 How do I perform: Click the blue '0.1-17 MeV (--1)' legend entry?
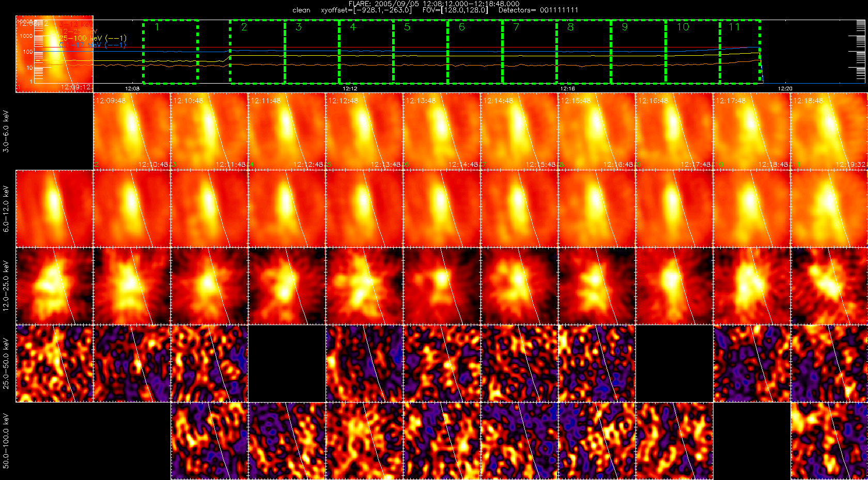tap(93, 45)
